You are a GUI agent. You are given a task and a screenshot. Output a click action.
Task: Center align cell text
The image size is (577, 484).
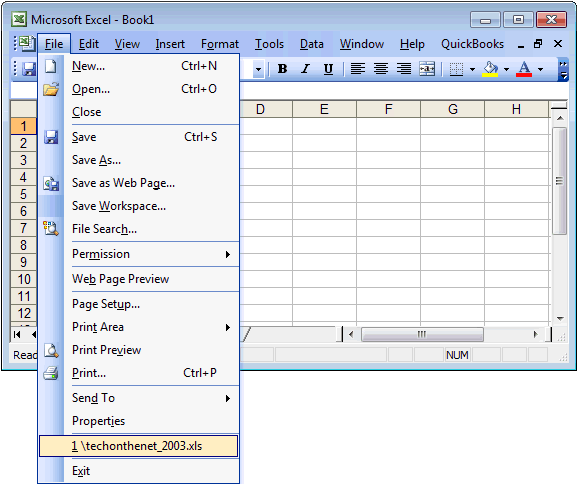coord(381,69)
